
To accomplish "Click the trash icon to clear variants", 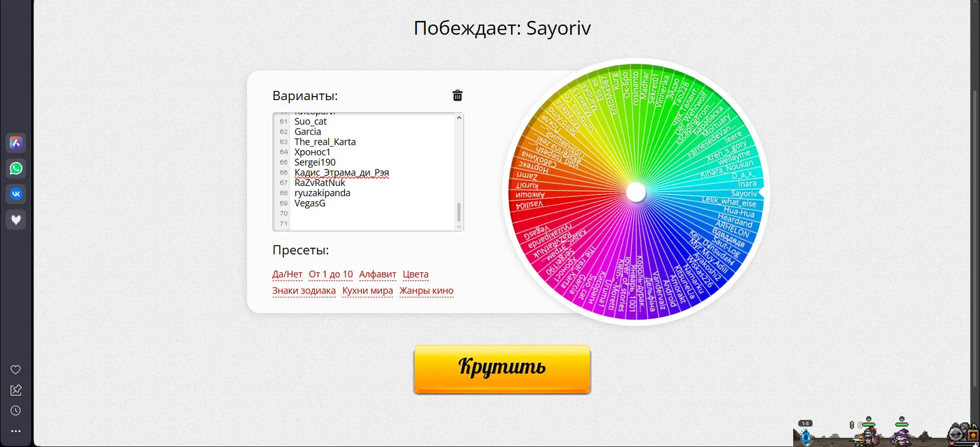I will point(457,95).
